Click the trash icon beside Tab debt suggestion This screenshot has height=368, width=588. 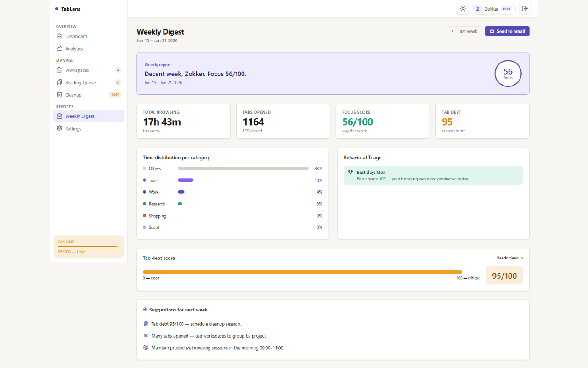(x=146, y=324)
